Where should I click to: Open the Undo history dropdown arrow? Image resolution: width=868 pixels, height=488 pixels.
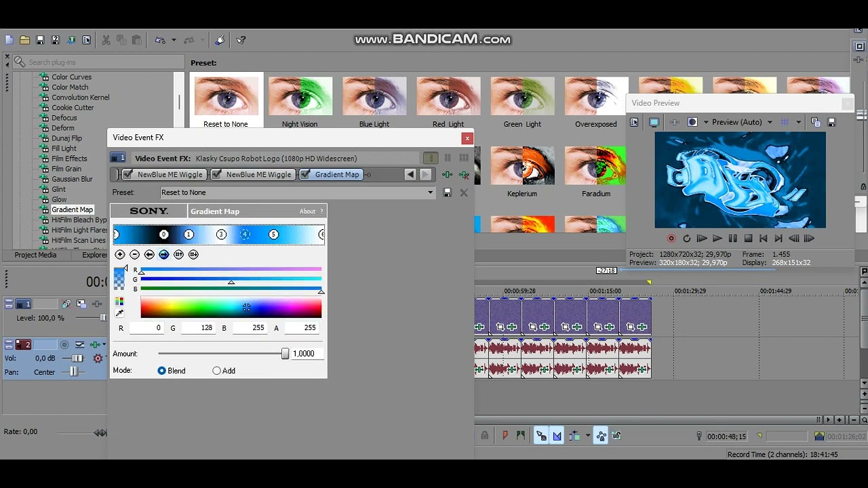174,40
